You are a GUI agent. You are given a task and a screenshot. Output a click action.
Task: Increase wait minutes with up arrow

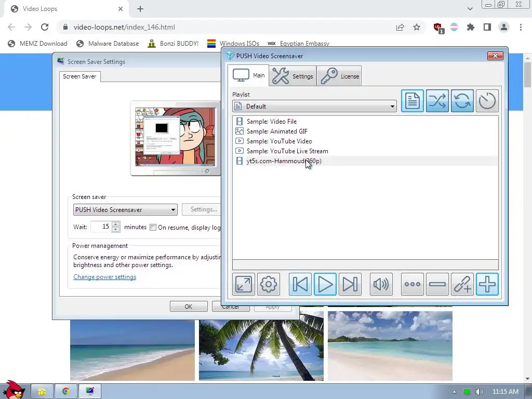tap(116, 224)
